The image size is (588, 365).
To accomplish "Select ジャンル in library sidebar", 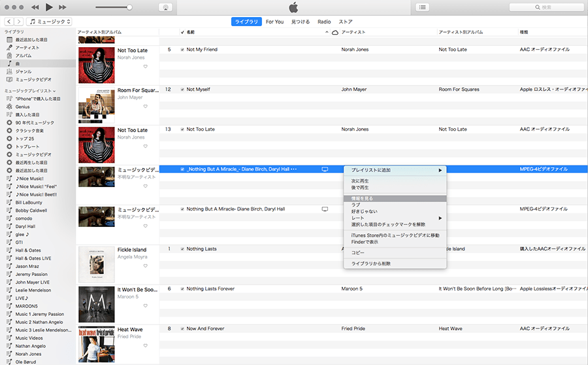I will click(24, 72).
